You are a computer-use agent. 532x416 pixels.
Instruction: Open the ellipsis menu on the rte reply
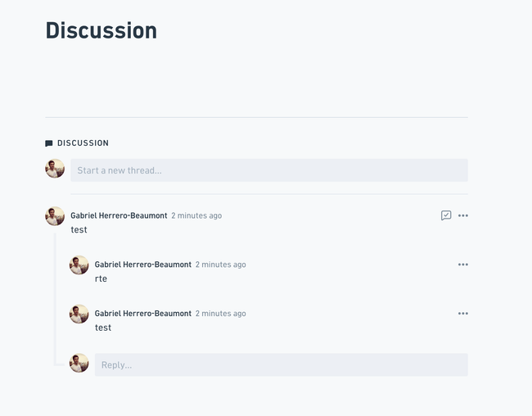[462, 265]
